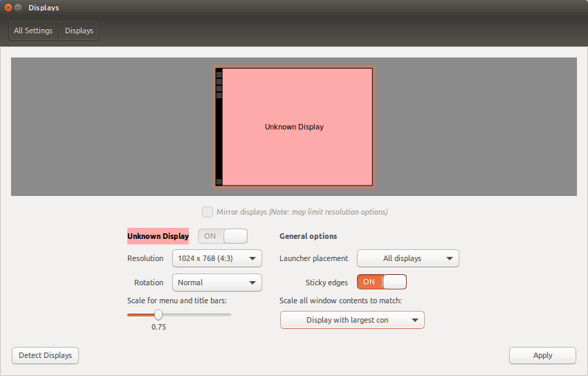Turn off Sticky edges switch

[382, 282]
